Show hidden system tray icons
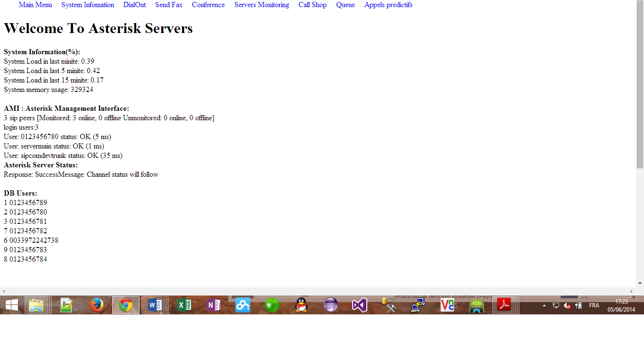The width and height of the screenshot is (644, 362). click(x=544, y=305)
